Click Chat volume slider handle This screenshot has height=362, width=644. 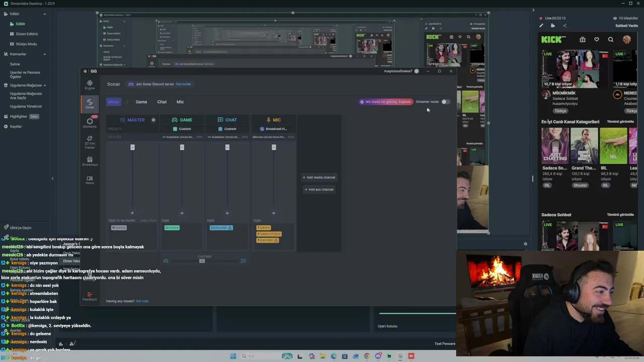pyautogui.click(x=227, y=147)
